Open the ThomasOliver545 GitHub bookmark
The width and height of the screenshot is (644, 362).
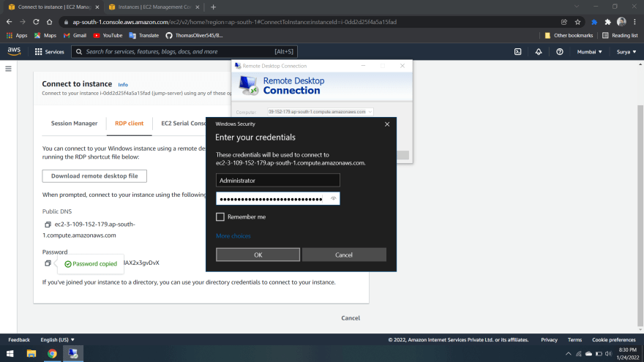pos(194,35)
